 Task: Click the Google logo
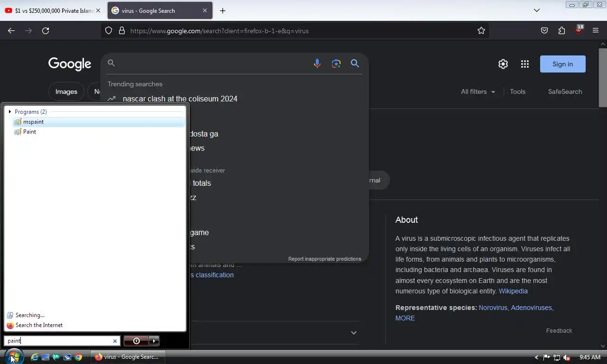[70, 64]
